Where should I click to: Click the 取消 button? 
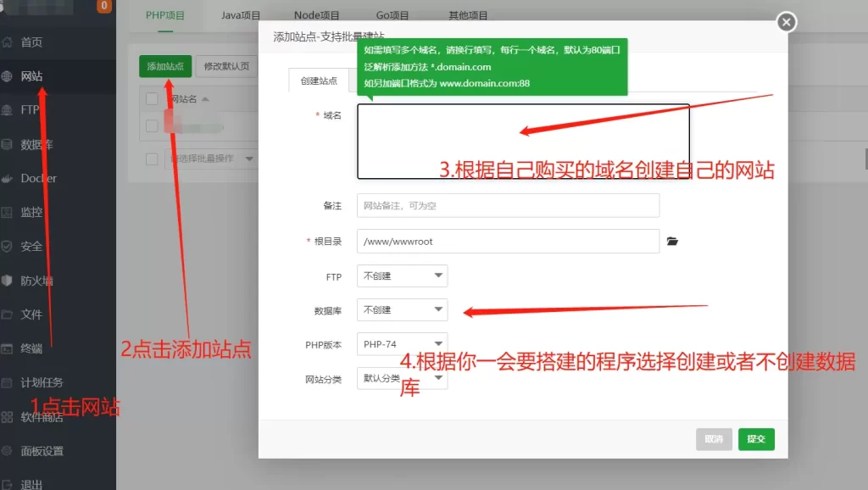[714, 439]
